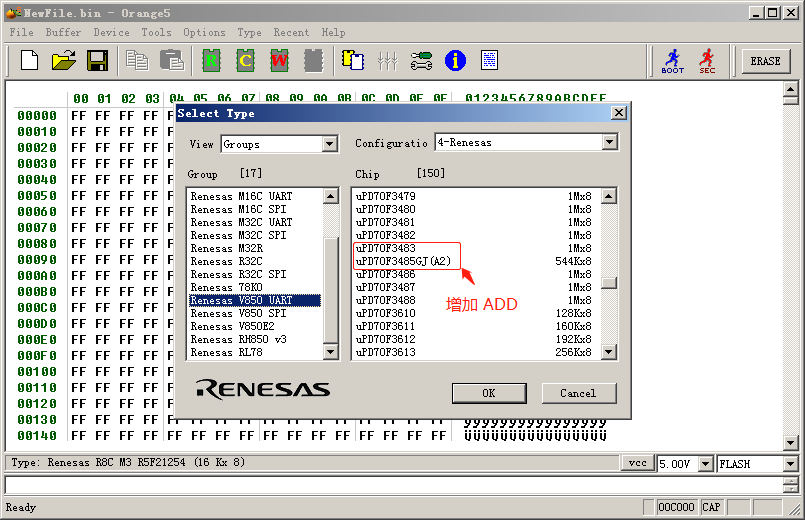Click the red W write chip icon

279,61
